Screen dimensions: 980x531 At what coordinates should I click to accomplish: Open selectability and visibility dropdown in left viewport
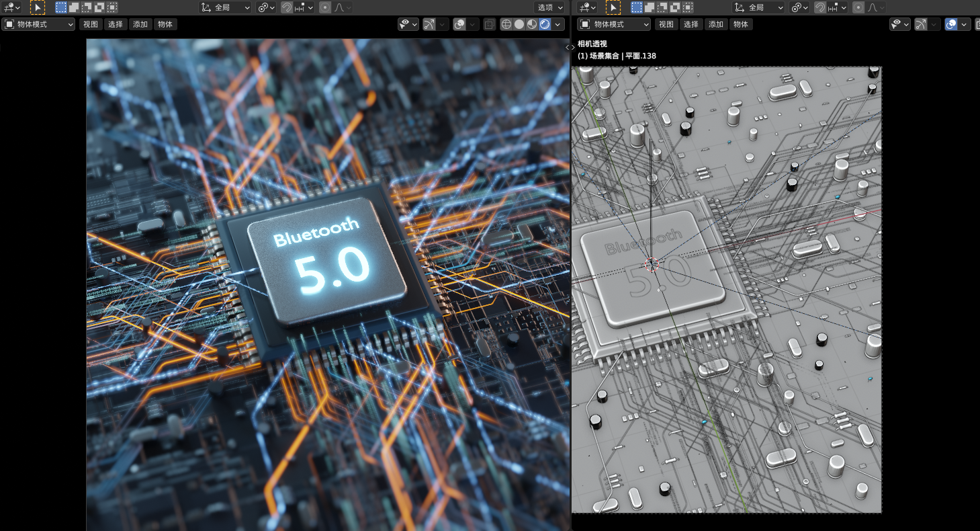pos(408,24)
